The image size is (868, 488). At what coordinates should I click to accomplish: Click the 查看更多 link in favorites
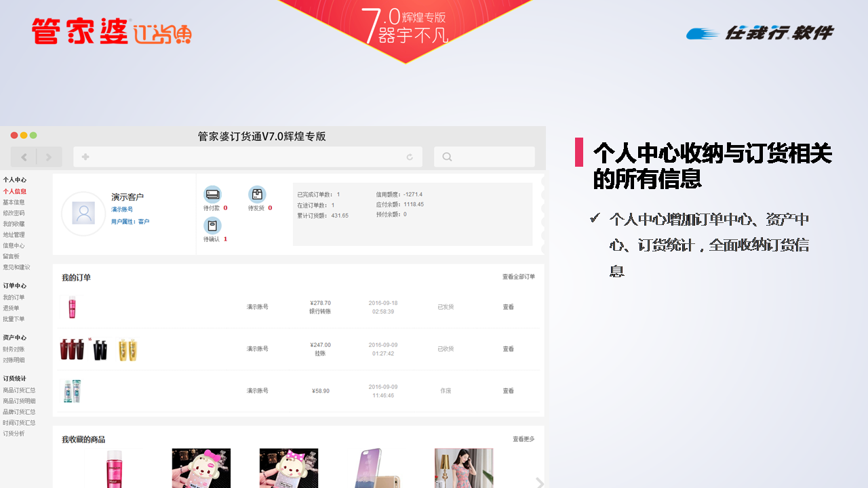coord(524,439)
